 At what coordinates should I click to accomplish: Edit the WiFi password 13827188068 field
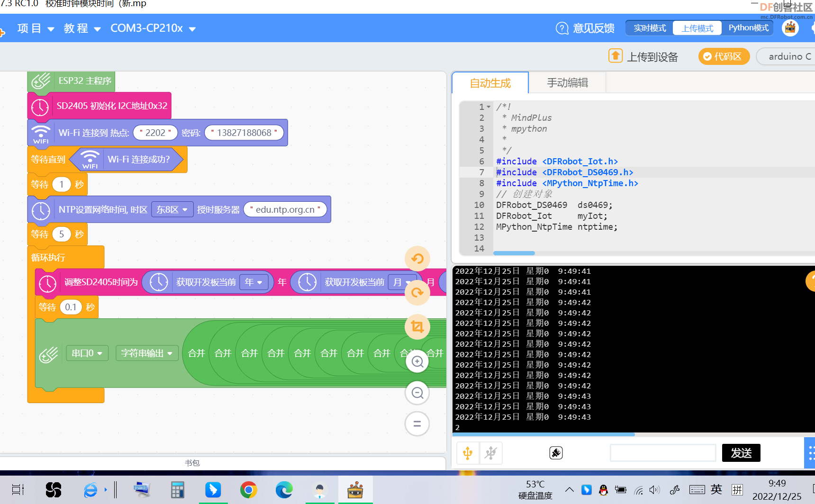click(244, 133)
